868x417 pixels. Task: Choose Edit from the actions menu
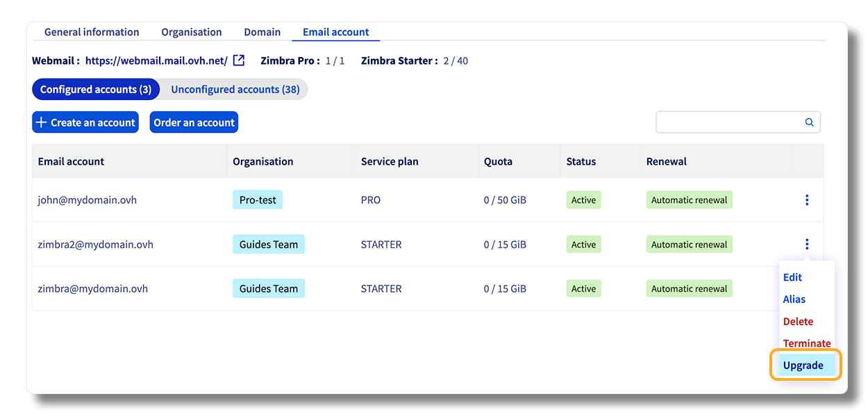(793, 277)
